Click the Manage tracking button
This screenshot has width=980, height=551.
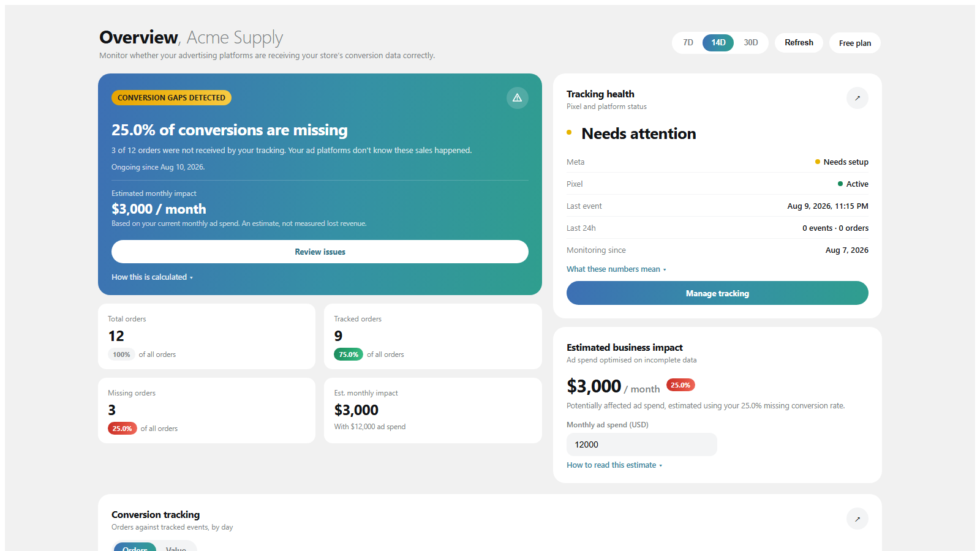pos(717,293)
